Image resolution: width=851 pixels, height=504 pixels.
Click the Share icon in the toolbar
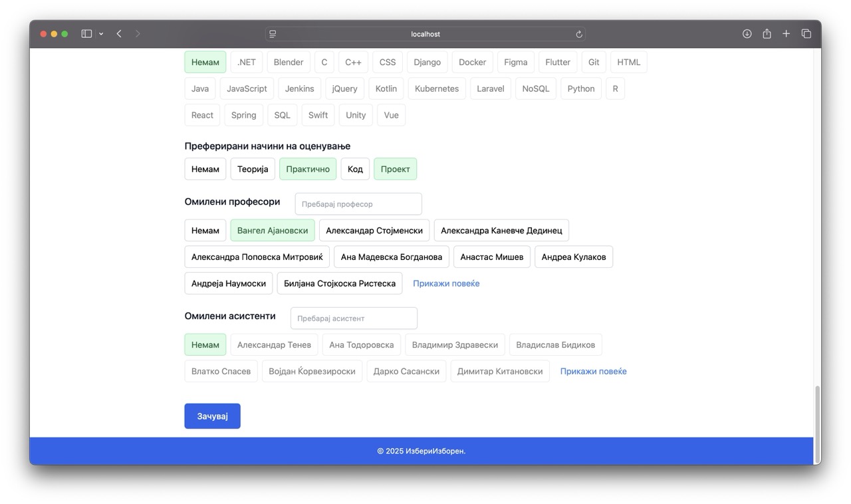767,34
